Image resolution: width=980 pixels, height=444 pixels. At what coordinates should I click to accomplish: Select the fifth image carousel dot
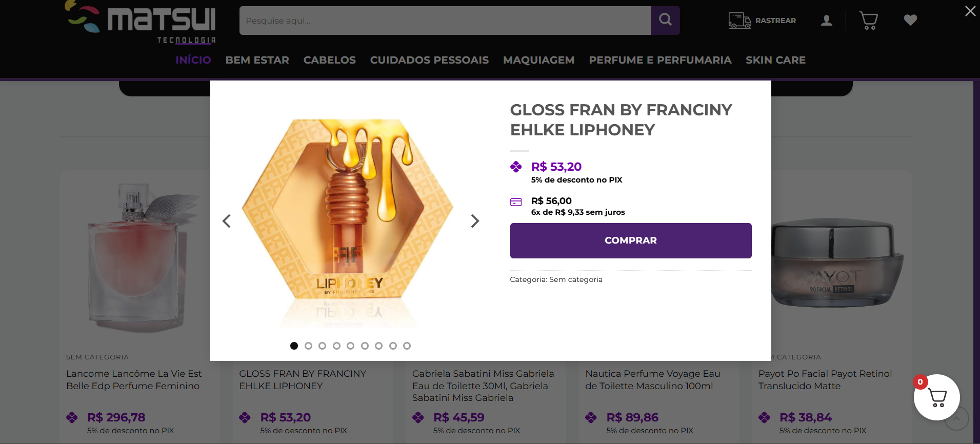pyautogui.click(x=351, y=346)
